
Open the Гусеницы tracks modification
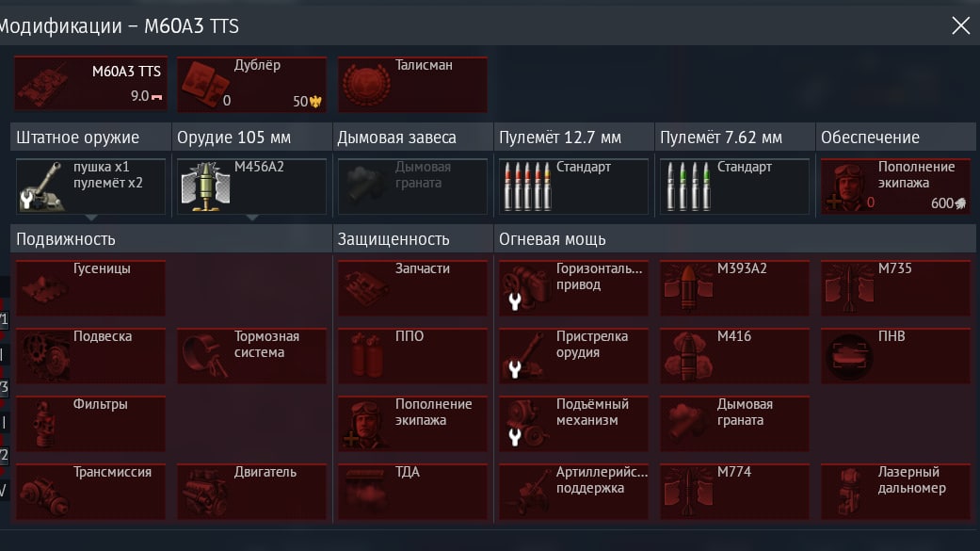pyautogui.click(x=90, y=287)
